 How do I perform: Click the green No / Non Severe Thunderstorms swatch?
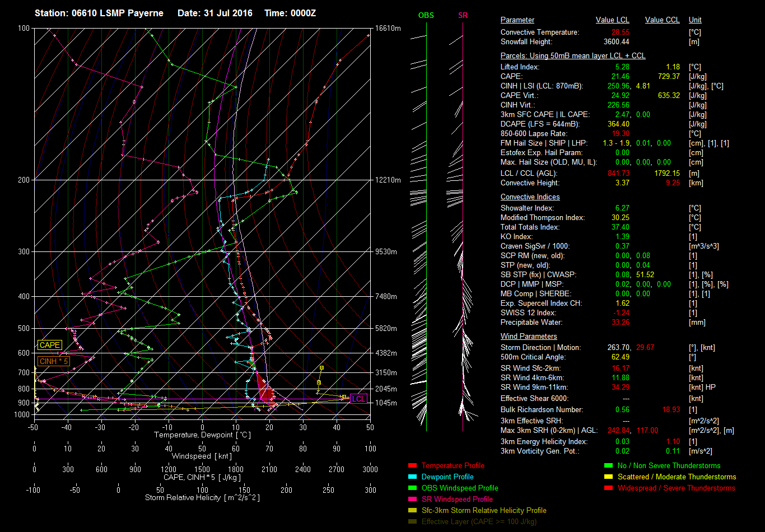click(x=609, y=466)
